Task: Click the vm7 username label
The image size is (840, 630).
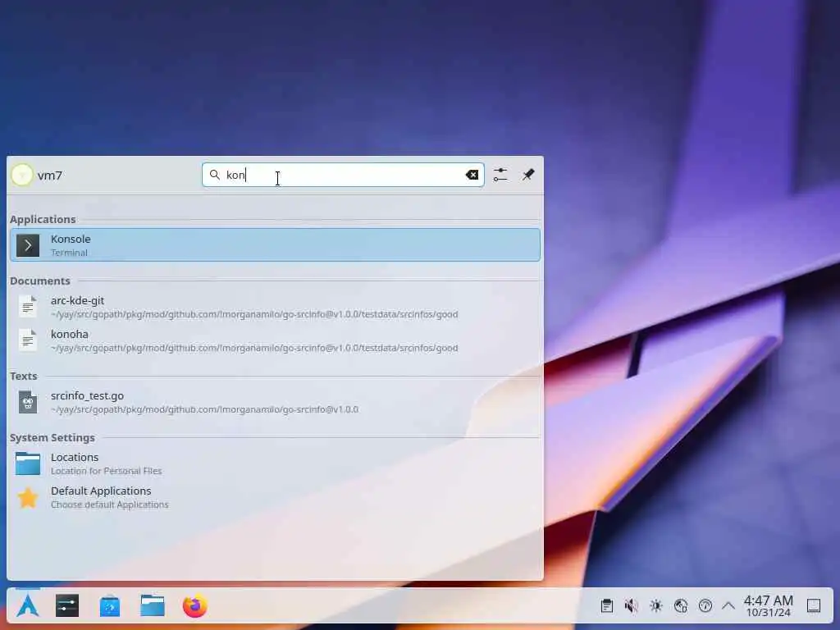Action: pos(50,176)
